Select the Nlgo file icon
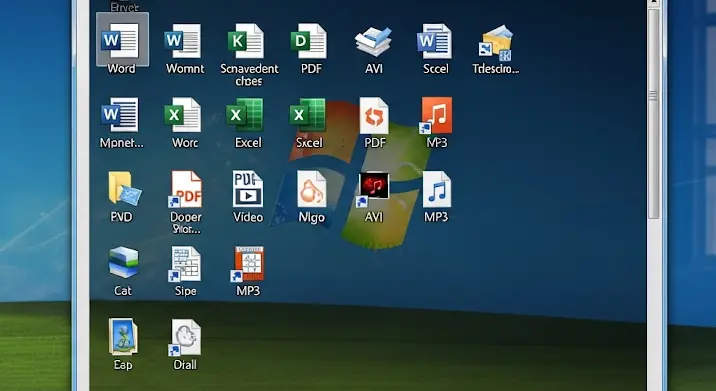The height and width of the screenshot is (391, 716). 311,189
